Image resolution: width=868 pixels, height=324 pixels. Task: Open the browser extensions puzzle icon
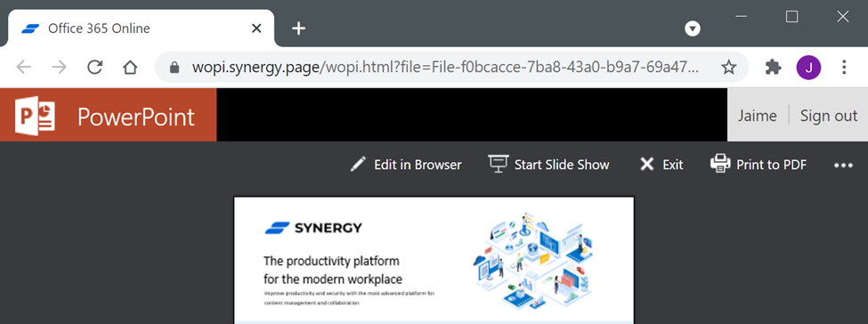tap(774, 68)
